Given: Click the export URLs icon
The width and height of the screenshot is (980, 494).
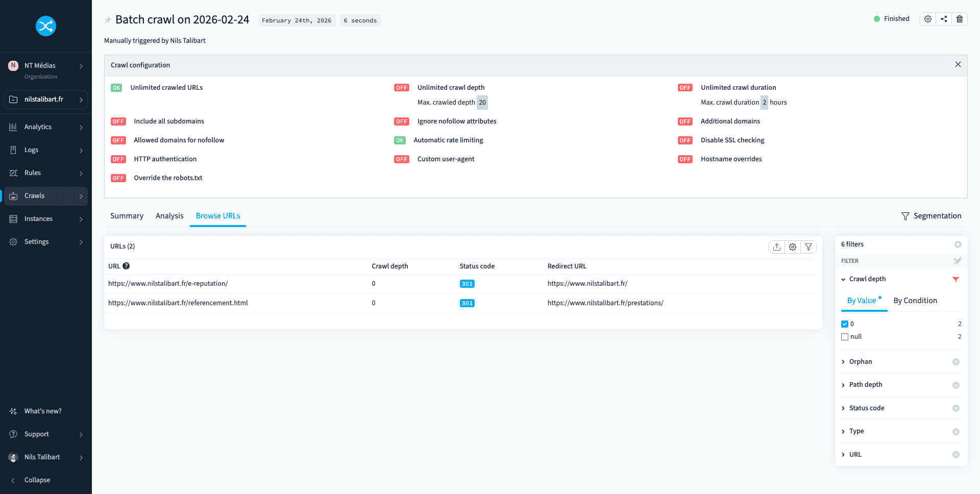Looking at the screenshot, I should click(777, 247).
